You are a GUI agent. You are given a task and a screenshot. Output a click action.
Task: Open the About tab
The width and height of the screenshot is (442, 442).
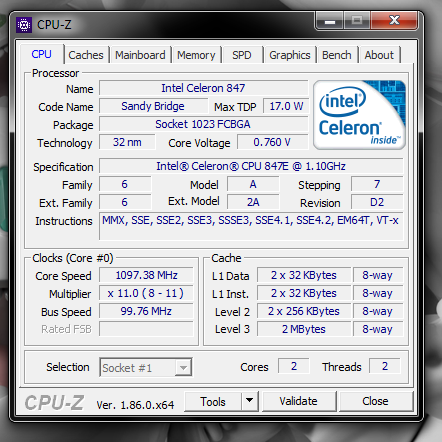[x=379, y=55]
